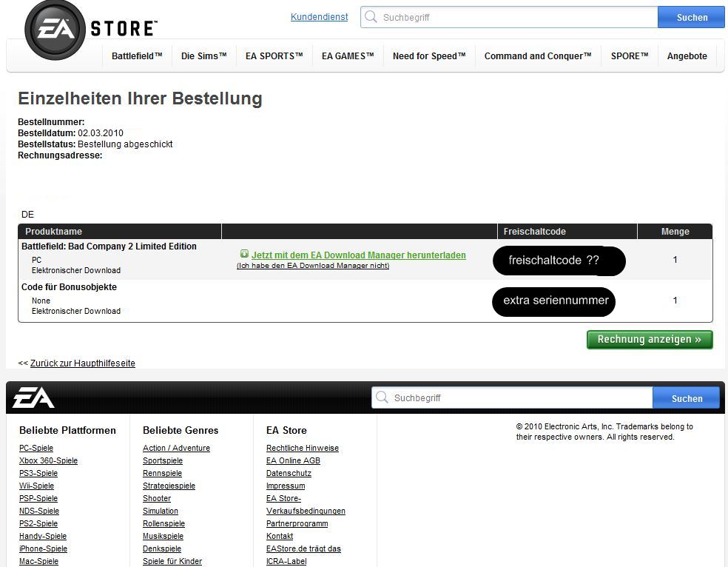Browse the Spiele für Kinder genre

(172, 561)
